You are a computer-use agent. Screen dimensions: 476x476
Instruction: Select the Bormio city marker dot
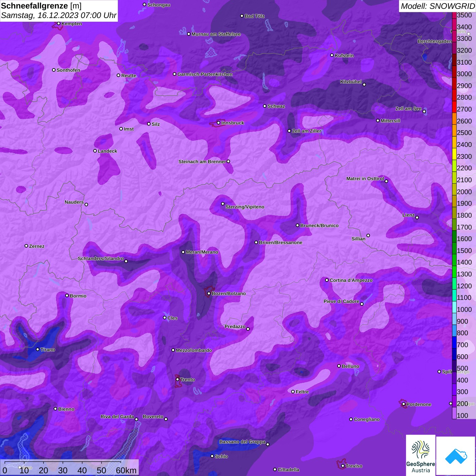(67, 295)
